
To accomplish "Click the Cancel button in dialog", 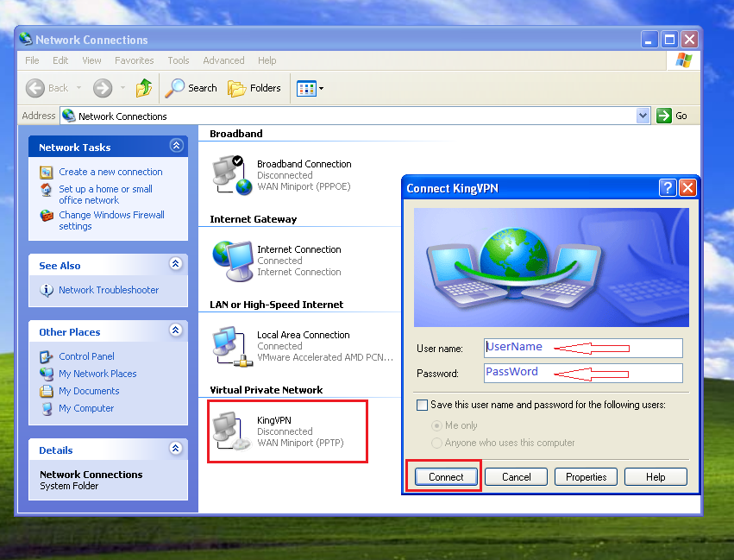I will tap(517, 476).
